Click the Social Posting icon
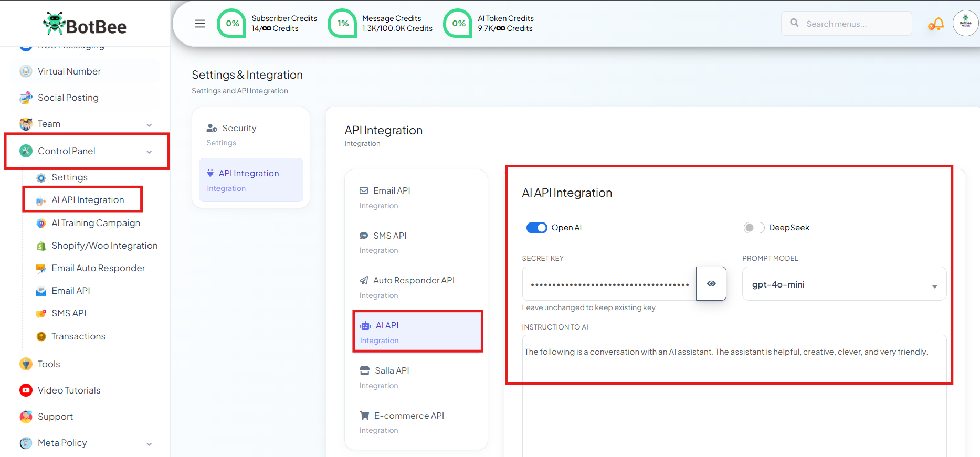 pos(26,98)
